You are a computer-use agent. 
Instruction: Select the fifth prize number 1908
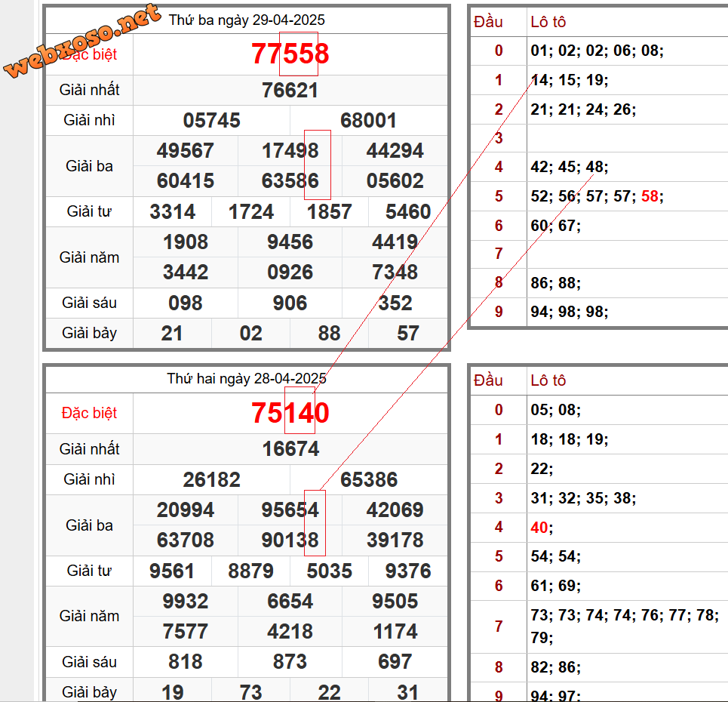click(186, 242)
